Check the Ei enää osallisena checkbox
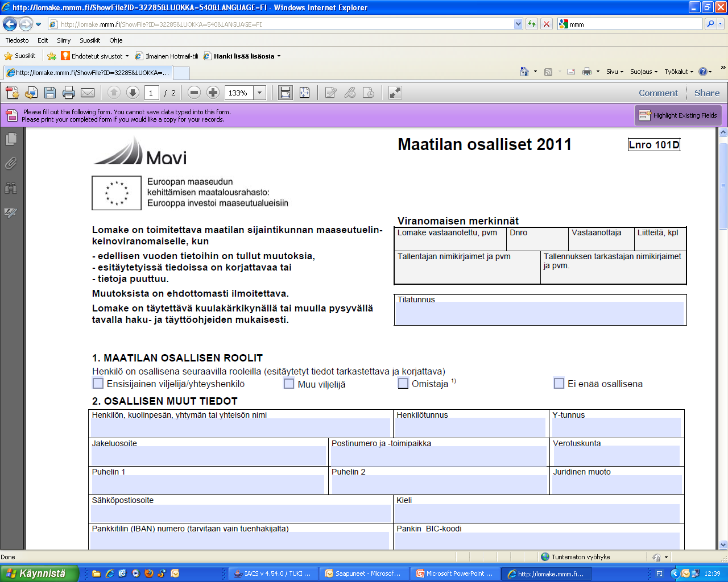This screenshot has height=582, width=728. coord(559,384)
